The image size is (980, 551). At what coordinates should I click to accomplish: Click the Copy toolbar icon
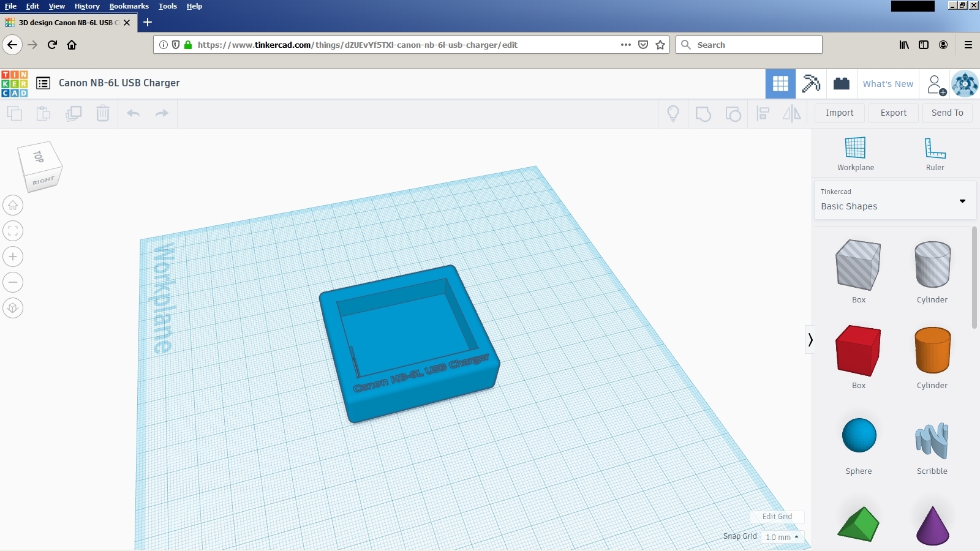[14, 113]
